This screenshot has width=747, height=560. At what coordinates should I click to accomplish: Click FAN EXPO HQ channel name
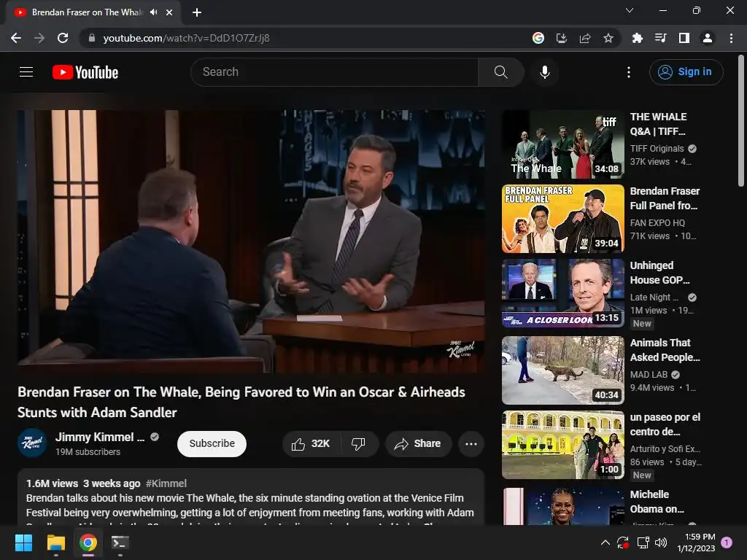click(x=657, y=223)
